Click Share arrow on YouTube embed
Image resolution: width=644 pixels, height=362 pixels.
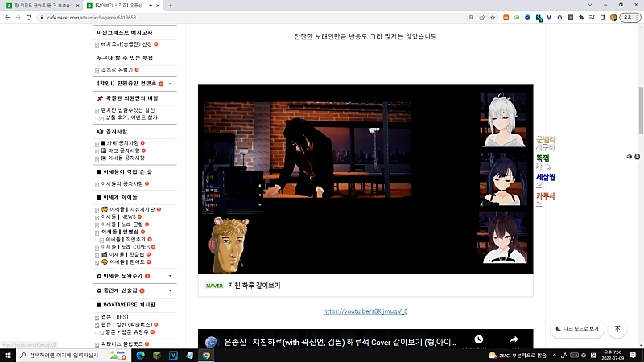pos(514,339)
